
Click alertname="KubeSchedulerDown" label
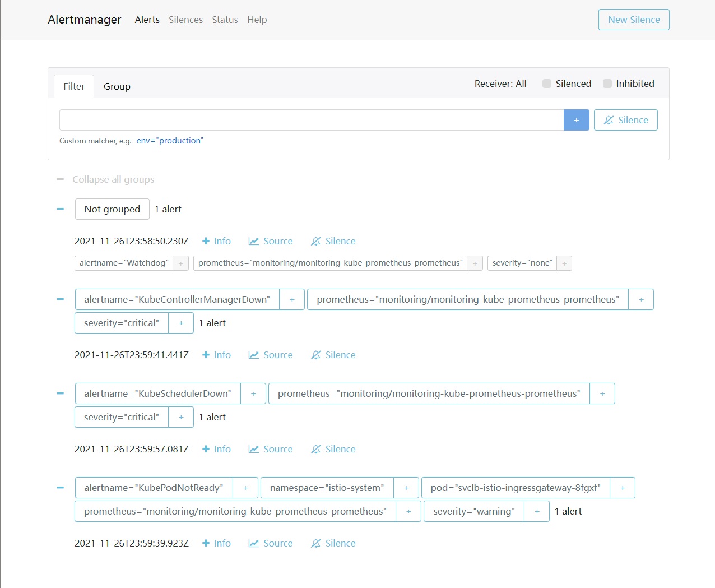click(157, 393)
